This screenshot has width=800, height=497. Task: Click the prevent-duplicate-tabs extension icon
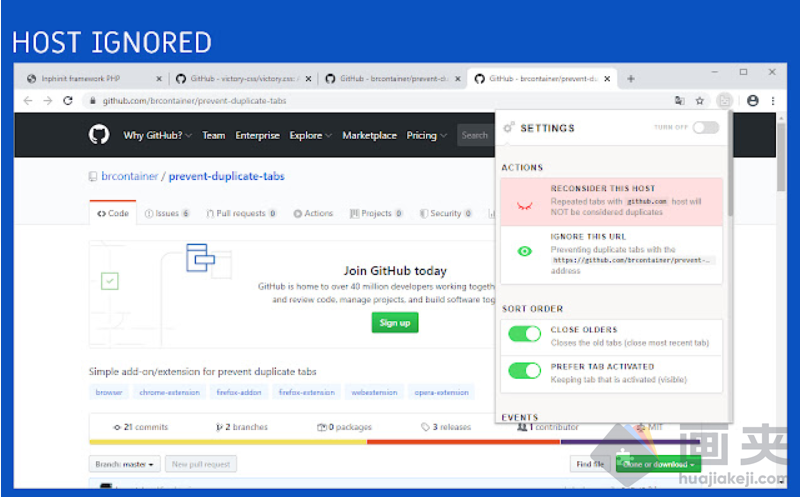coord(724,101)
